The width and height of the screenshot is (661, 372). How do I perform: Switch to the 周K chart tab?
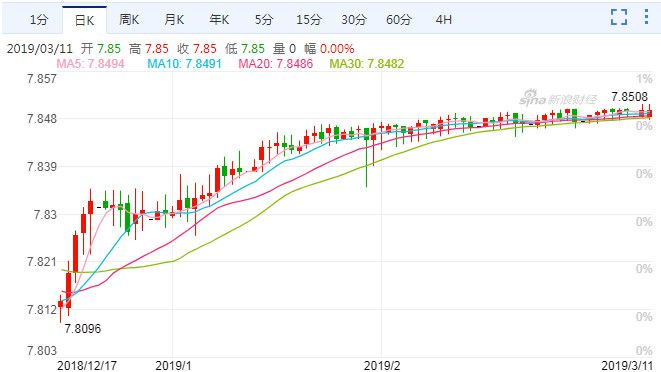129,19
